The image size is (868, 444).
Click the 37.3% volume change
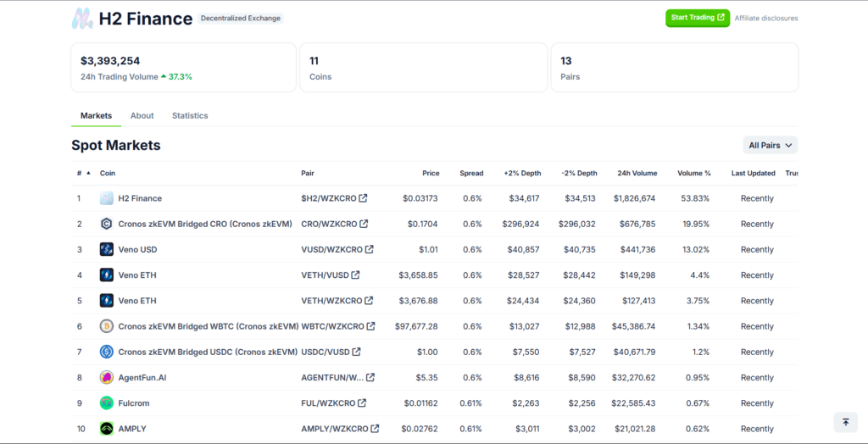tap(176, 77)
